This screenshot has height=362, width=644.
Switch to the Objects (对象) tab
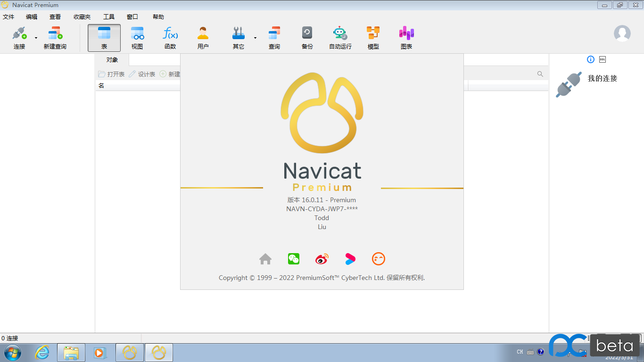112,60
